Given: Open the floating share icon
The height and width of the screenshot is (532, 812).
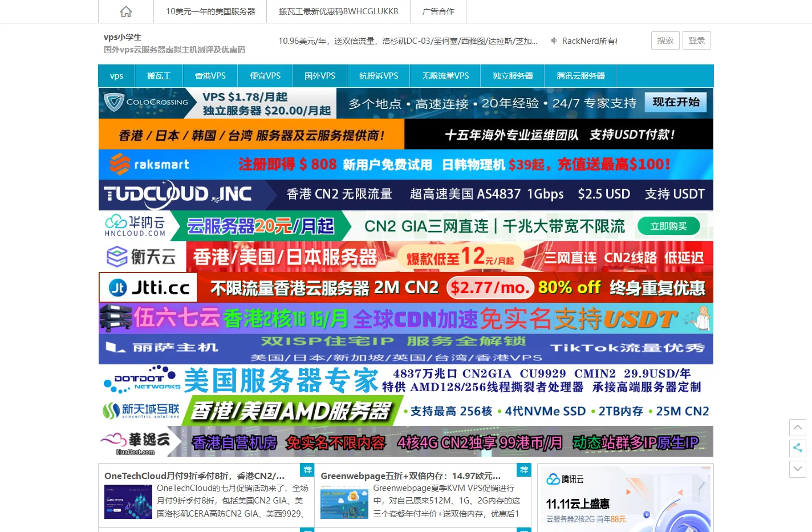Looking at the screenshot, I should 798,448.
